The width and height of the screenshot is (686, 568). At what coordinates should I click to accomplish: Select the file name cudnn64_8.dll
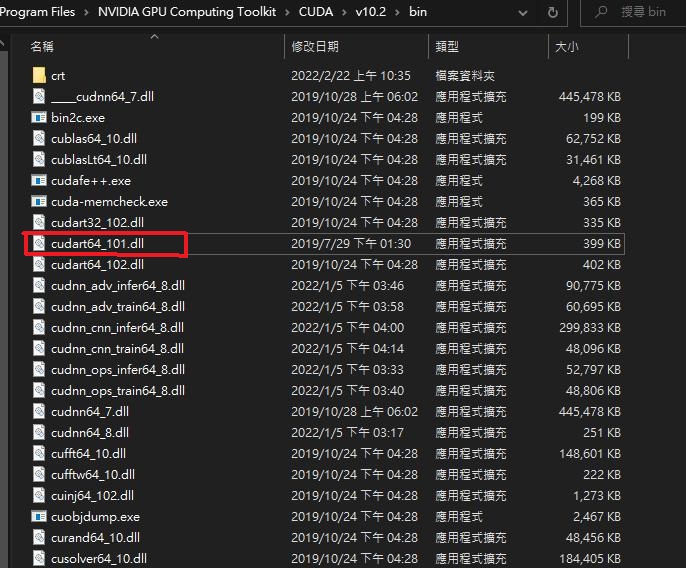90,432
